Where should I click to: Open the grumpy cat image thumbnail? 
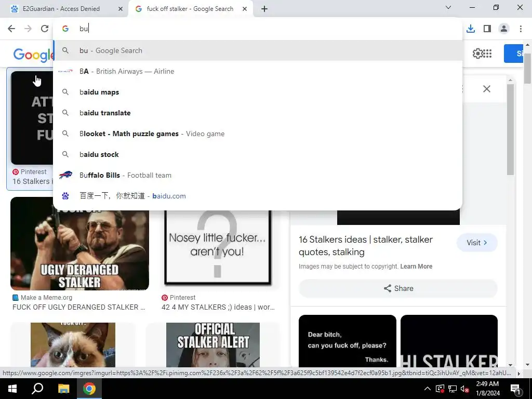pyautogui.click(x=73, y=345)
